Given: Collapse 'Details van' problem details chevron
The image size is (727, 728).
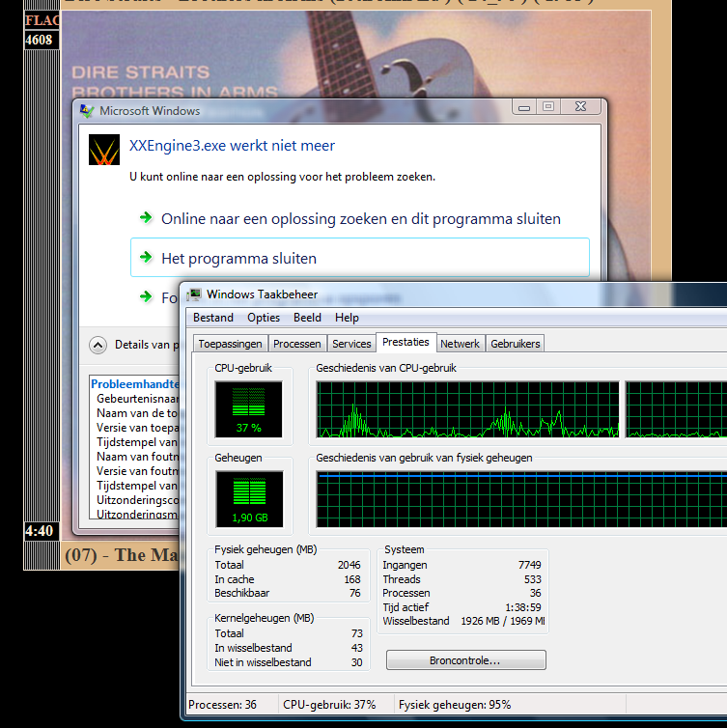Looking at the screenshot, I should click(98, 345).
